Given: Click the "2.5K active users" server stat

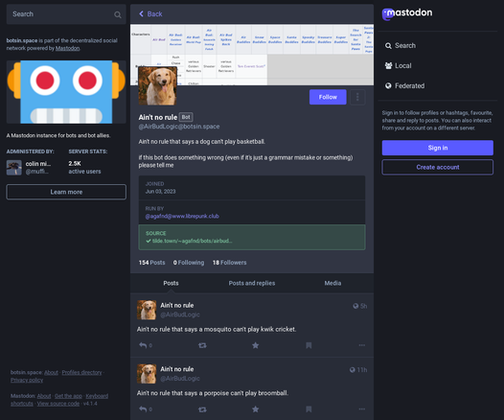Looking at the screenshot, I should pyautogui.click(x=84, y=168).
